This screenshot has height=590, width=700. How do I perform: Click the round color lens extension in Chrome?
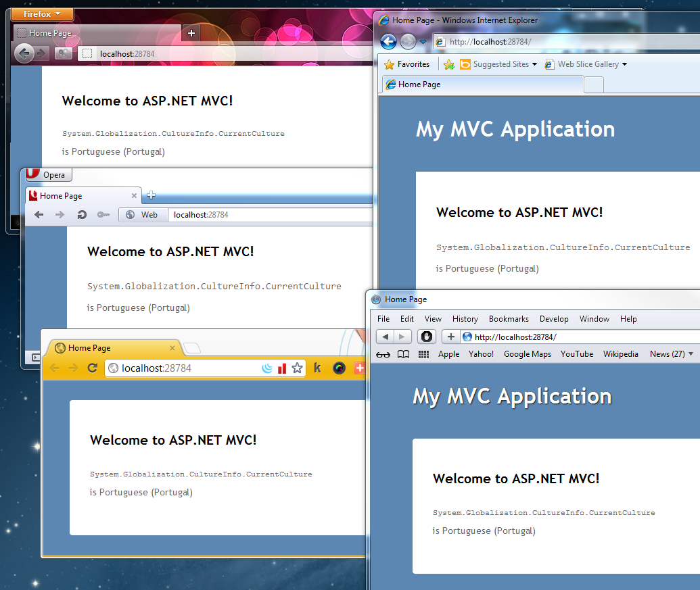[339, 368]
